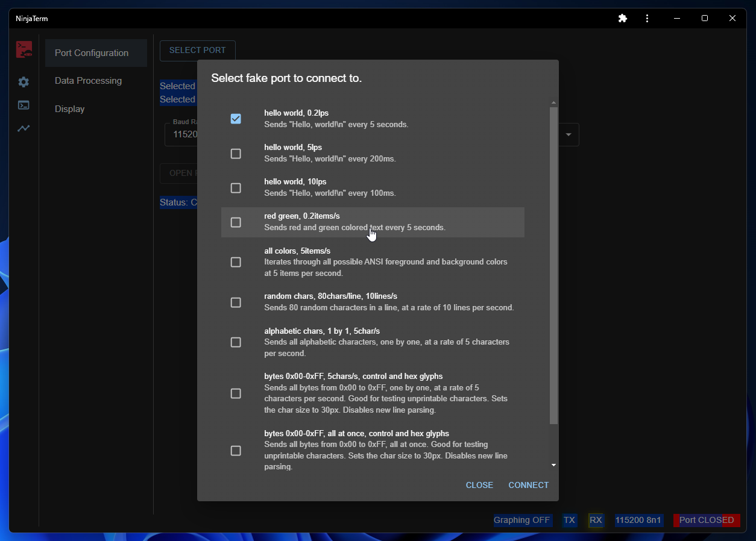Open the graphing line-chart icon in sidebar
The width and height of the screenshot is (756, 541).
pyautogui.click(x=24, y=128)
